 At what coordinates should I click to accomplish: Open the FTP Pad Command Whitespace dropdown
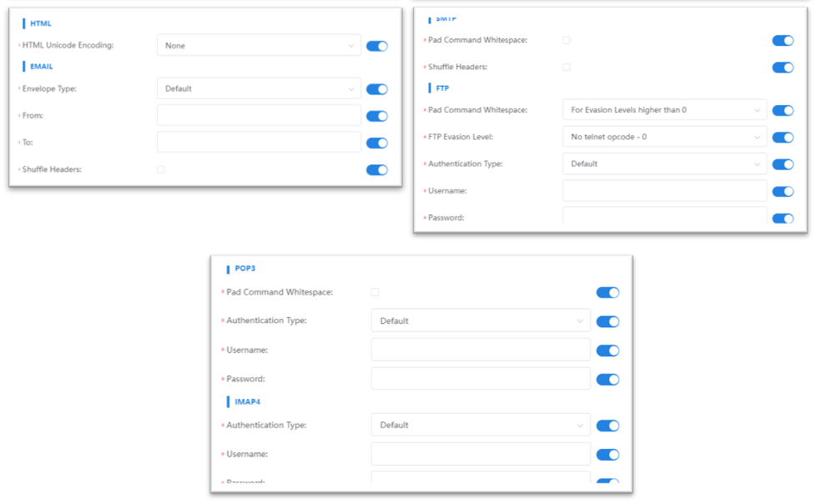[x=664, y=110]
